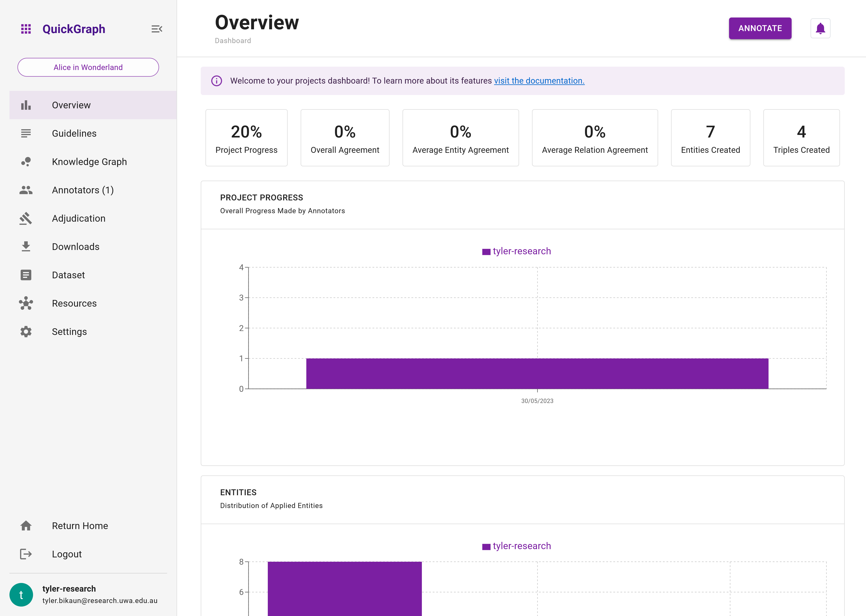
Task: Open the visit the documentation link
Action: [x=539, y=80]
